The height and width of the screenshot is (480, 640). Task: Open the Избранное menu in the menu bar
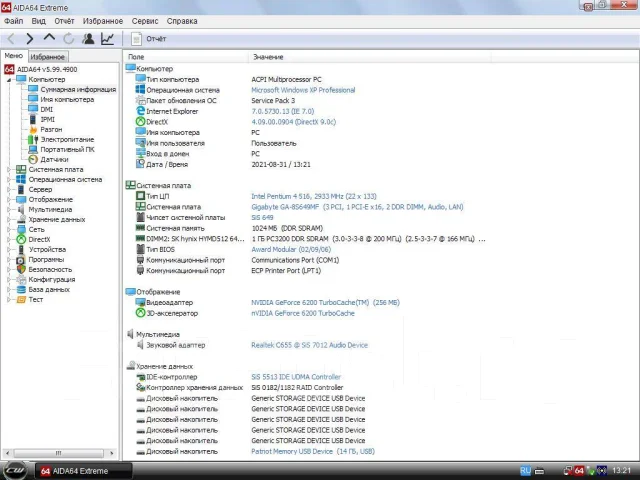pos(103,21)
